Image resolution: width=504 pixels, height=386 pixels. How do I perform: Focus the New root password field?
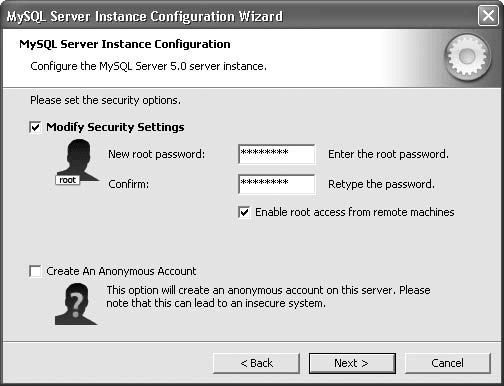tap(276, 154)
